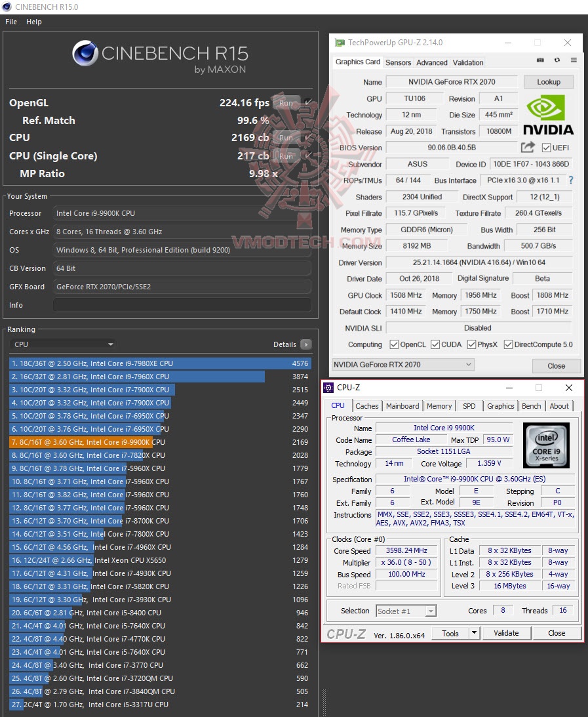Viewport: 588px width, 717px height.
Task: Click the Tools button in CPU-Z
Action: (x=450, y=633)
